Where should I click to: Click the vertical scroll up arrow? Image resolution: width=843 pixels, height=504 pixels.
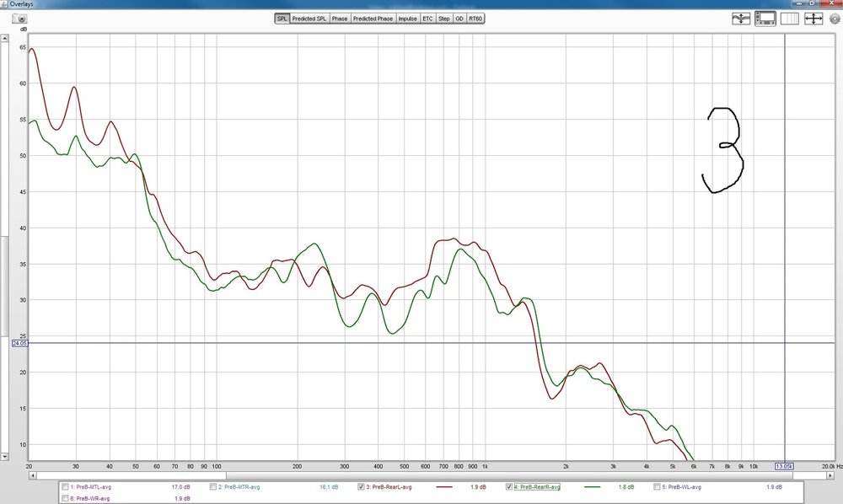(x=4, y=38)
